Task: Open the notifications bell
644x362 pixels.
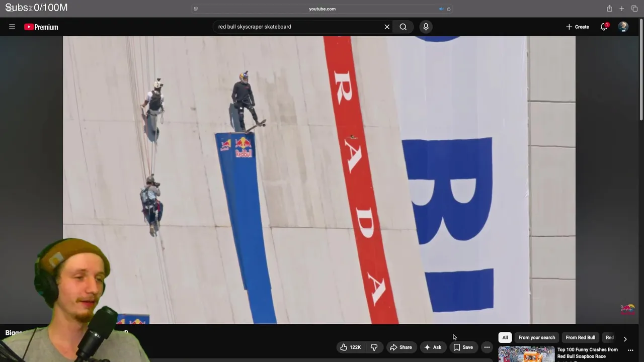Action: [604, 27]
